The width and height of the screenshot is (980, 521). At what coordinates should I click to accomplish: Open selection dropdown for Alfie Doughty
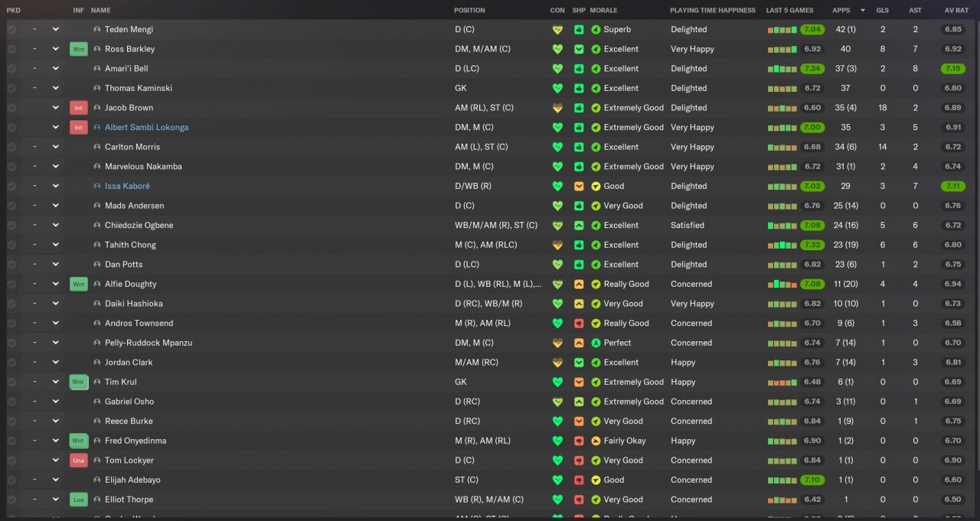[55, 284]
